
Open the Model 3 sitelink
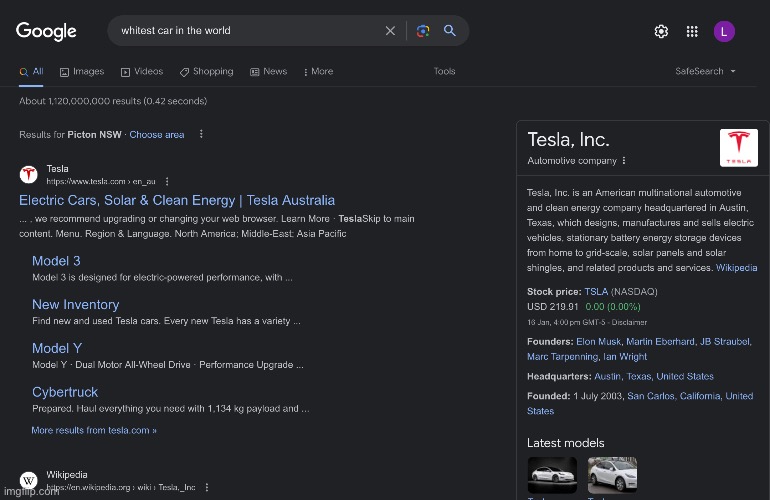coord(56,261)
